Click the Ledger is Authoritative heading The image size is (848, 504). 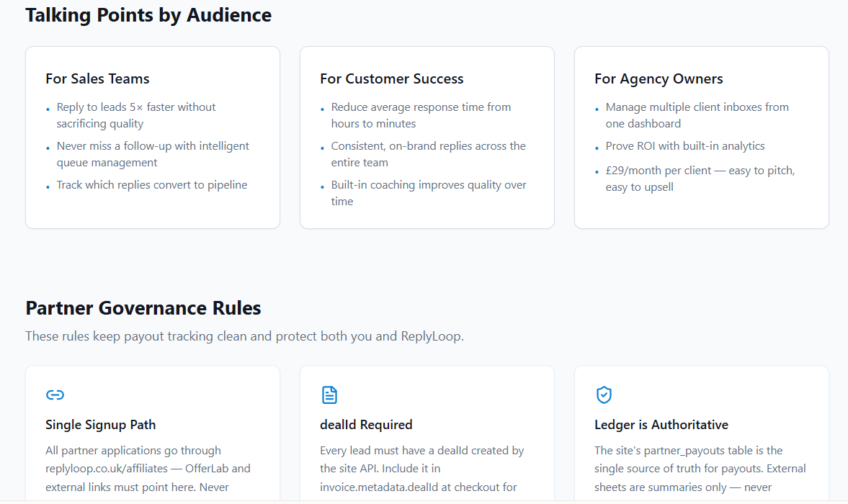click(661, 425)
